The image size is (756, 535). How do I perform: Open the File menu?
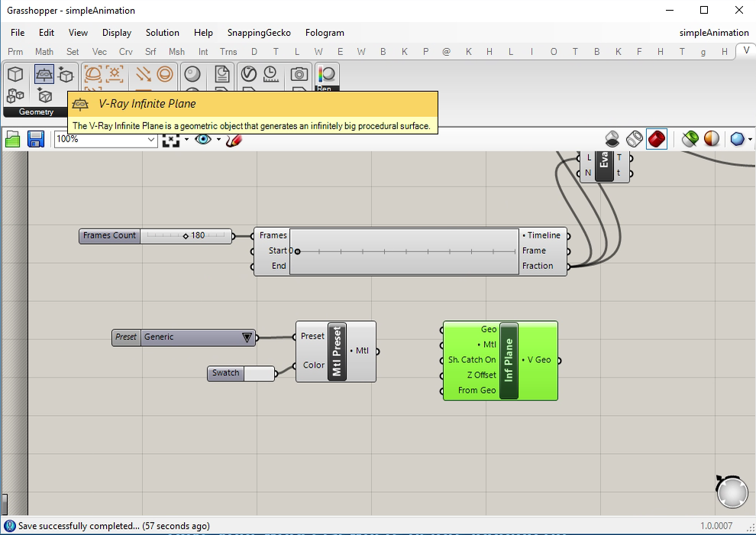[18, 33]
